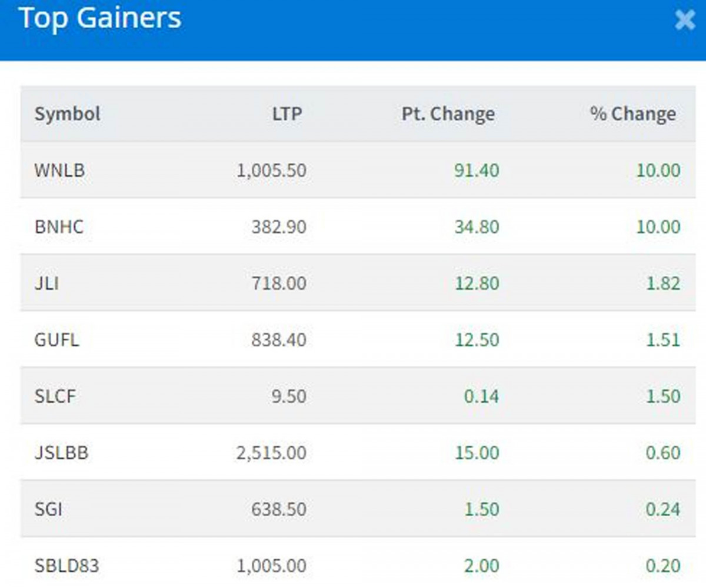Sort by the LTP column header
The height and width of the screenshot is (588, 706).
point(287,113)
